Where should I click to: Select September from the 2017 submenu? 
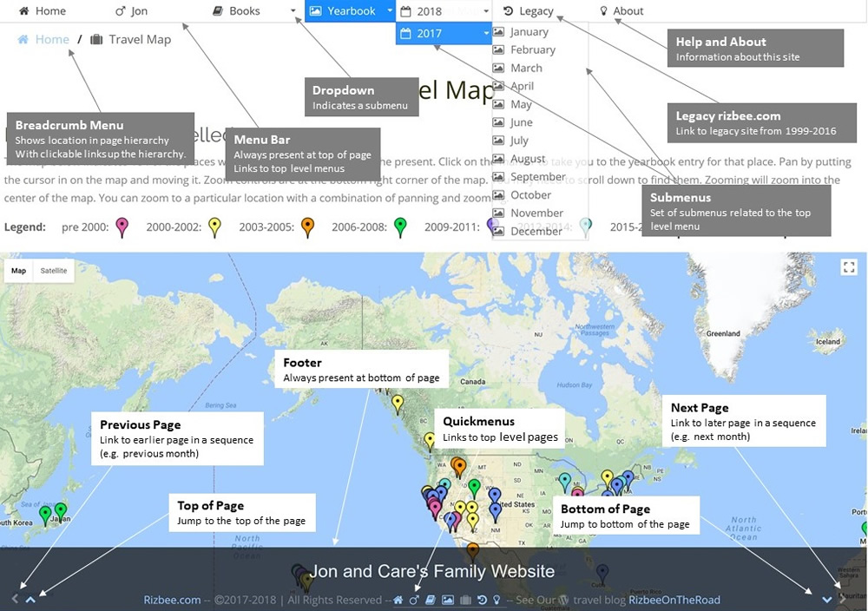[529, 176]
